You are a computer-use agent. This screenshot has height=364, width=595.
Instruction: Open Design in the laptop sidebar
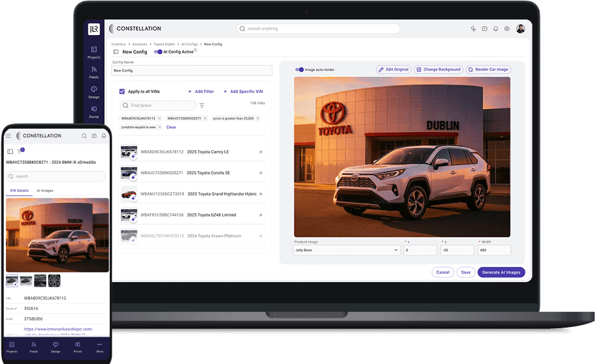pos(94,92)
